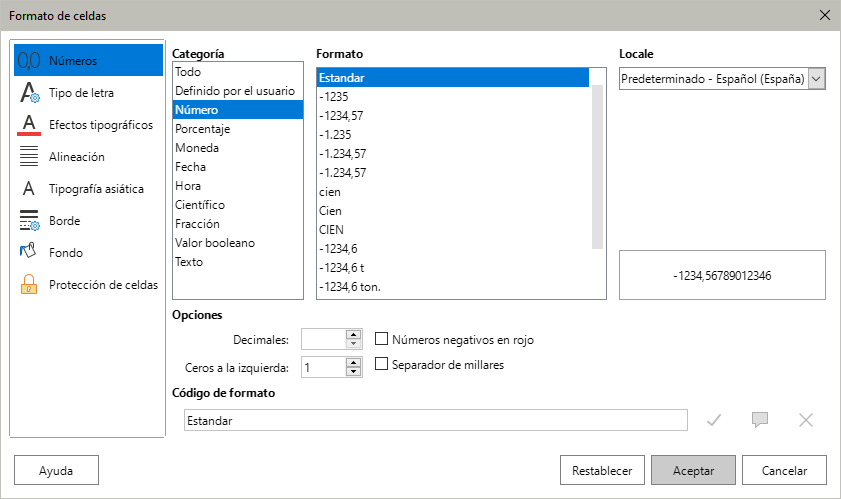841x499 pixels.
Task: Click the Formato list scrollbar
Action: [x=597, y=166]
